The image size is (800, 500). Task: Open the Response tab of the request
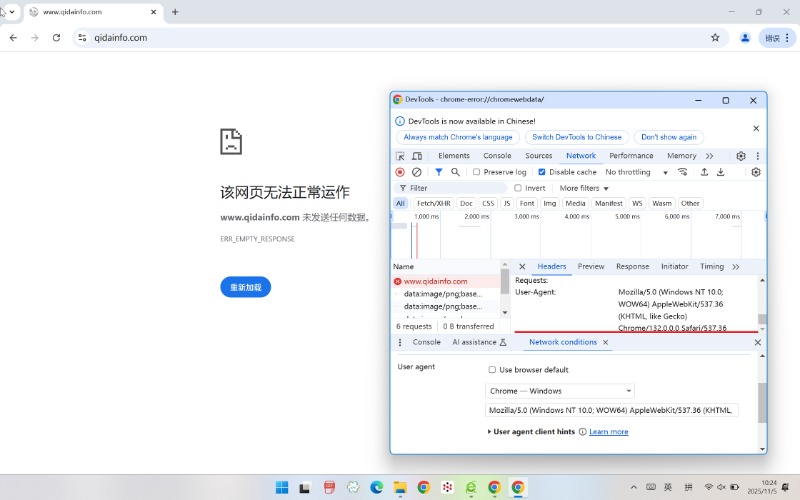[632, 267]
